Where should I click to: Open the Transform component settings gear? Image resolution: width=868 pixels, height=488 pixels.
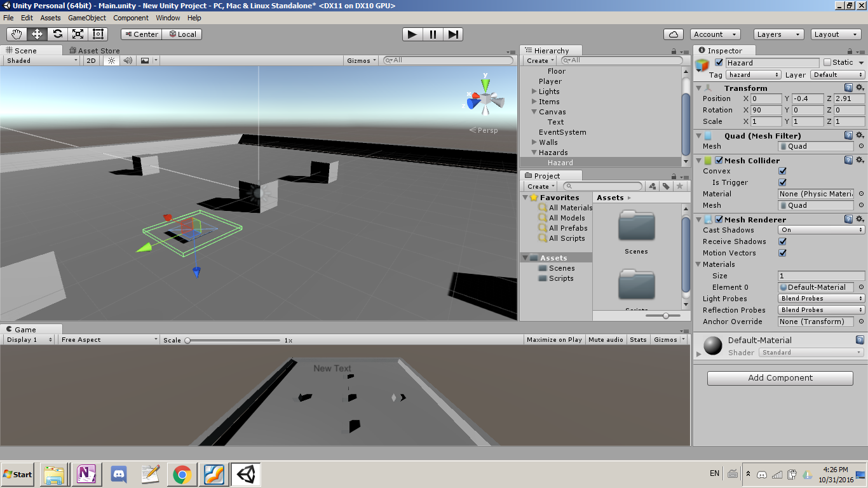tap(860, 88)
